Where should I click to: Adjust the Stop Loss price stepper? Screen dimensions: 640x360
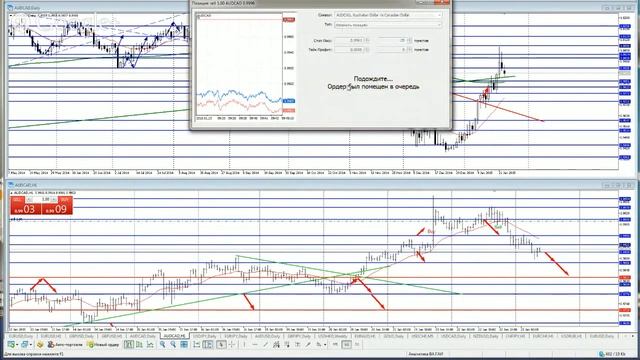[367, 40]
